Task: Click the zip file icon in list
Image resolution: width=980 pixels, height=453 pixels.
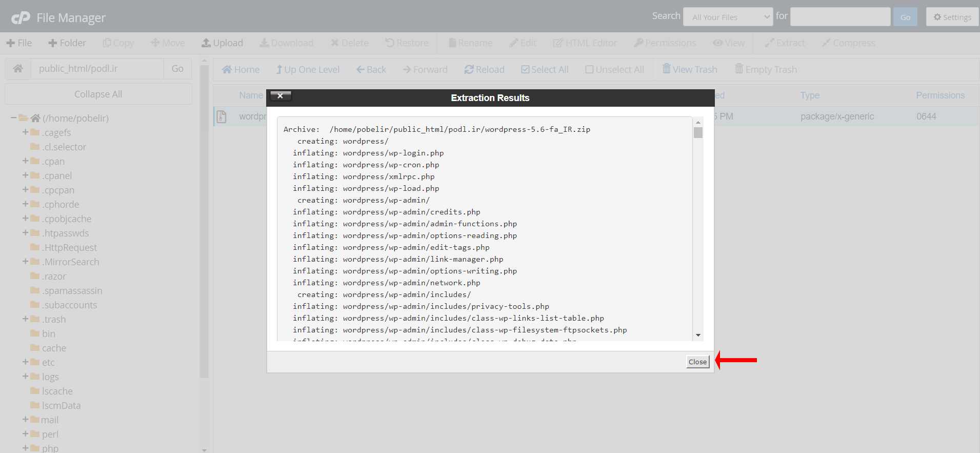Action: (222, 116)
